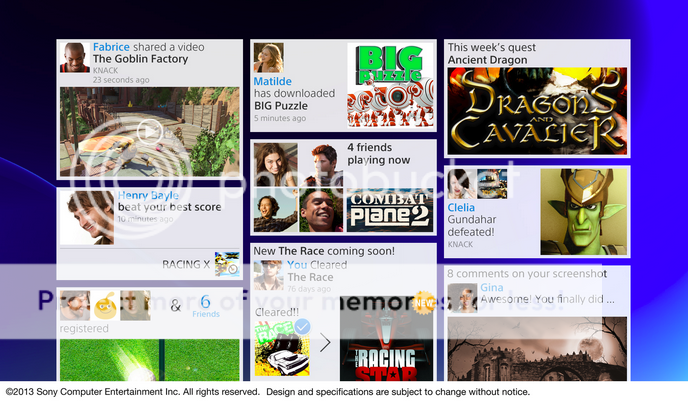Open the commented castle screenshot
Image resolution: width=688 pixels, height=401 pixels.
tap(537, 349)
